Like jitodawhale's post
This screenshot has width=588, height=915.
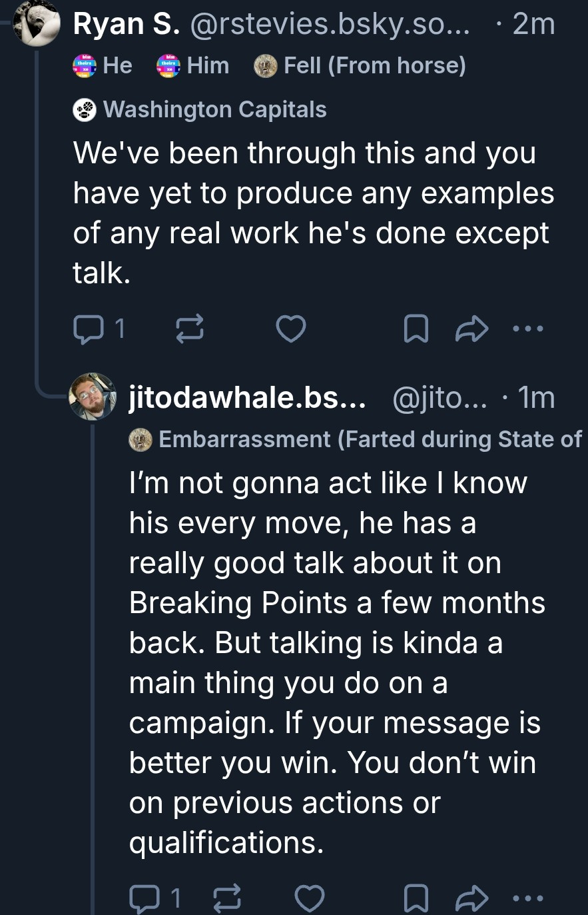(310, 899)
